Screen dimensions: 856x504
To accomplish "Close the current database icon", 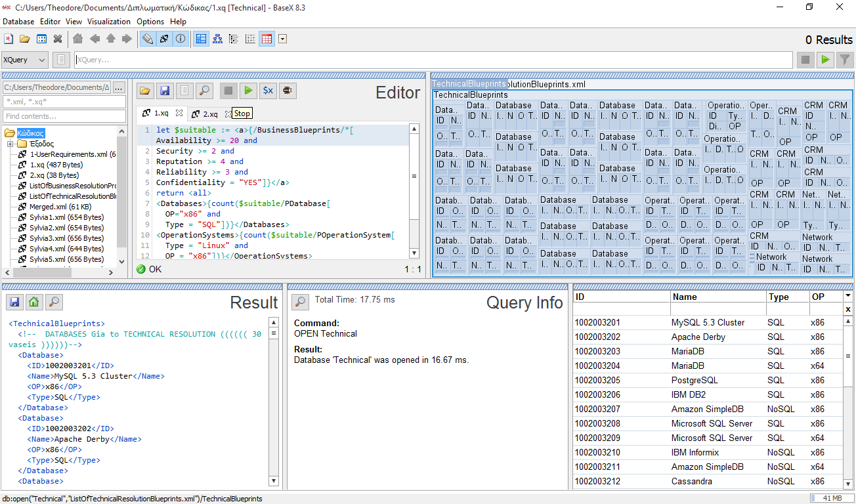I will (58, 39).
